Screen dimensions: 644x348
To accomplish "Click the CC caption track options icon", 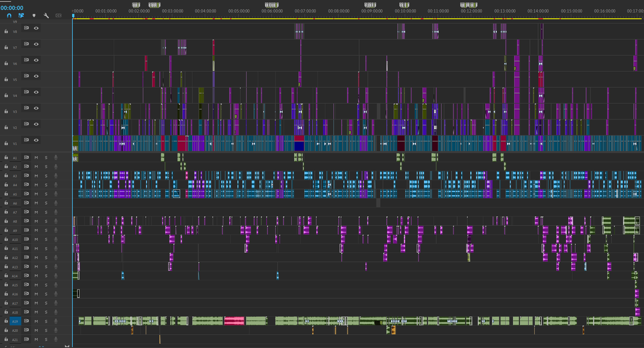I will coord(58,16).
